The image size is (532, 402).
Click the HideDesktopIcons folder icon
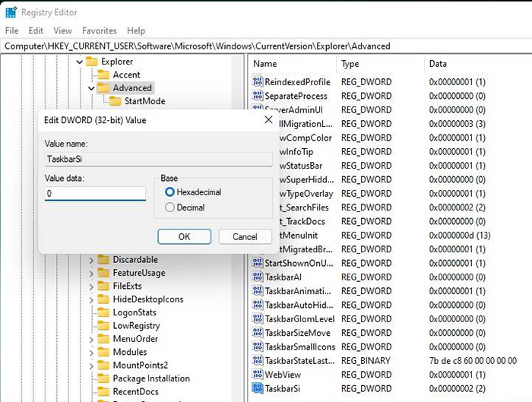coord(103,299)
